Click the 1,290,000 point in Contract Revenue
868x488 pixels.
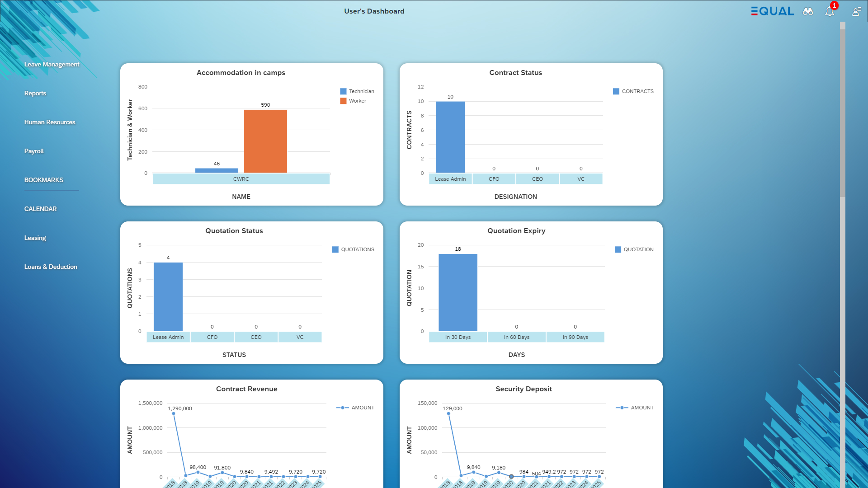click(174, 413)
